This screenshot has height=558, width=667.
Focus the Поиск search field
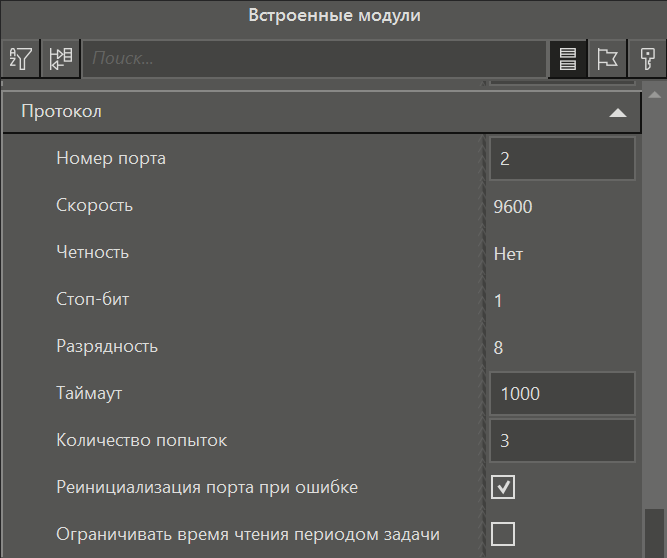click(314, 58)
